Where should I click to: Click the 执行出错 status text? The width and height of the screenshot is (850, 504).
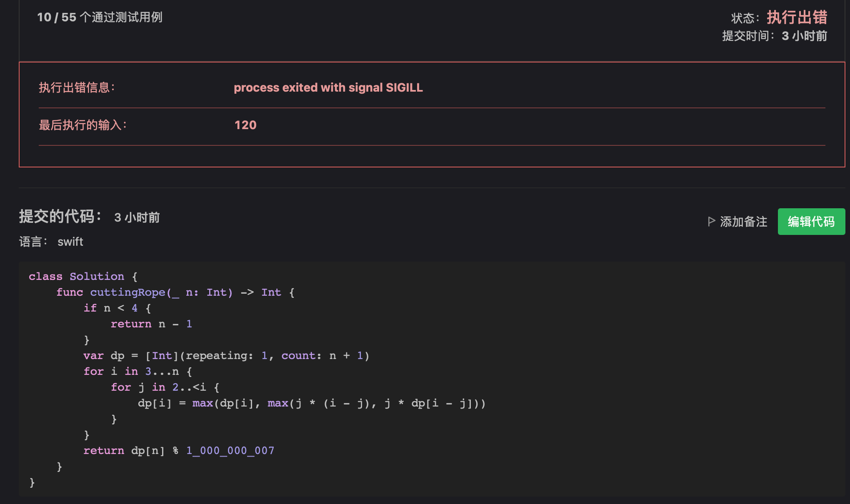coord(797,17)
